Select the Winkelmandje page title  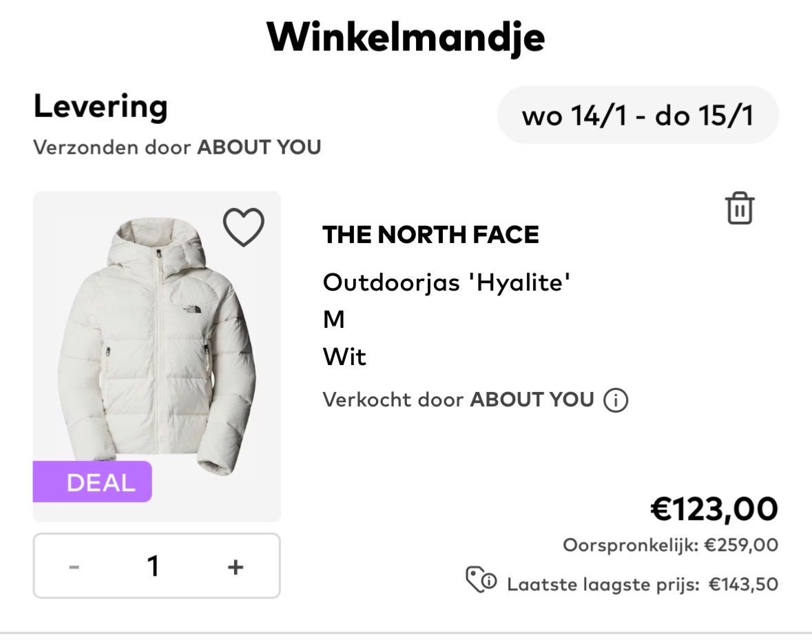point(406,38)
